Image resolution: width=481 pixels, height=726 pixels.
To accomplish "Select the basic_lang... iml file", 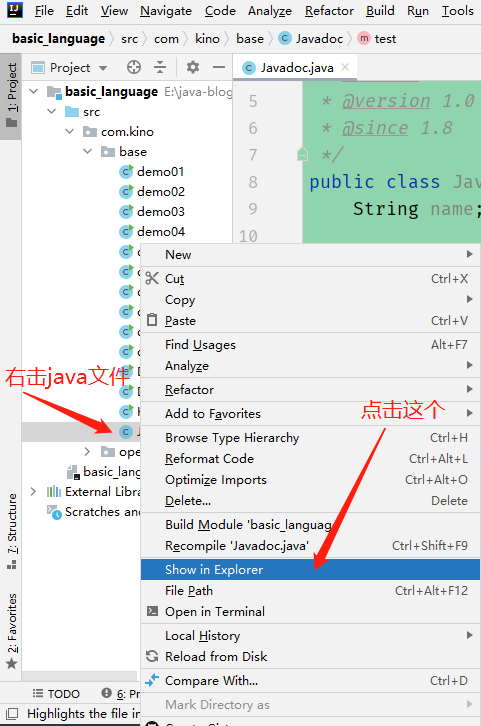I will pos(104,472).
